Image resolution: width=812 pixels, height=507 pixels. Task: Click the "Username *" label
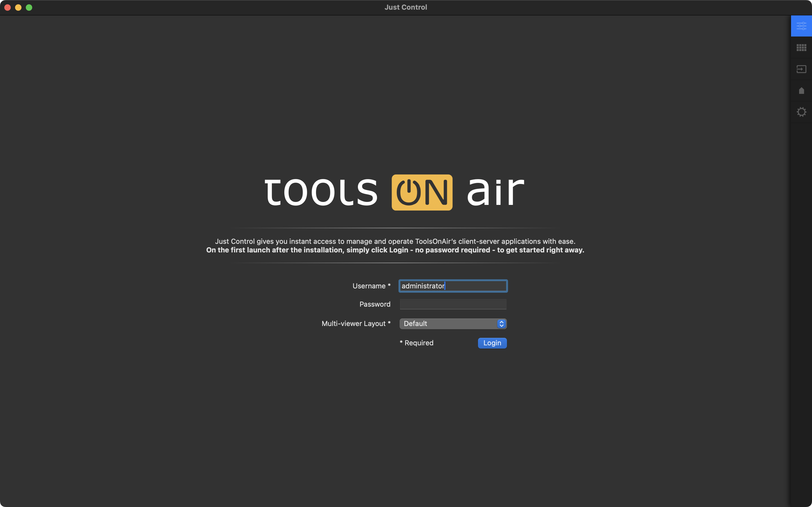pyautogui.click(x=371, y=286)
